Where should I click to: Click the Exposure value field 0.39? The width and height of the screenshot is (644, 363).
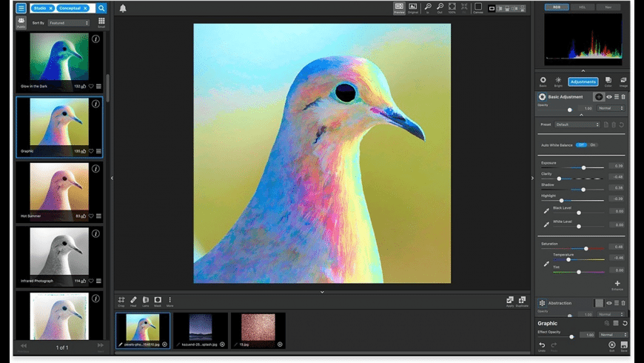click(617, 166)
